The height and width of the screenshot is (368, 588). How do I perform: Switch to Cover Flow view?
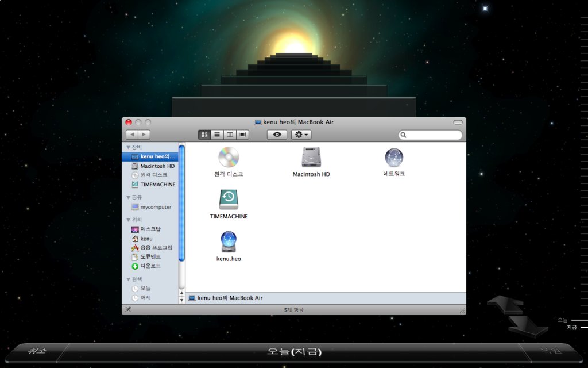tap(243, 135)
